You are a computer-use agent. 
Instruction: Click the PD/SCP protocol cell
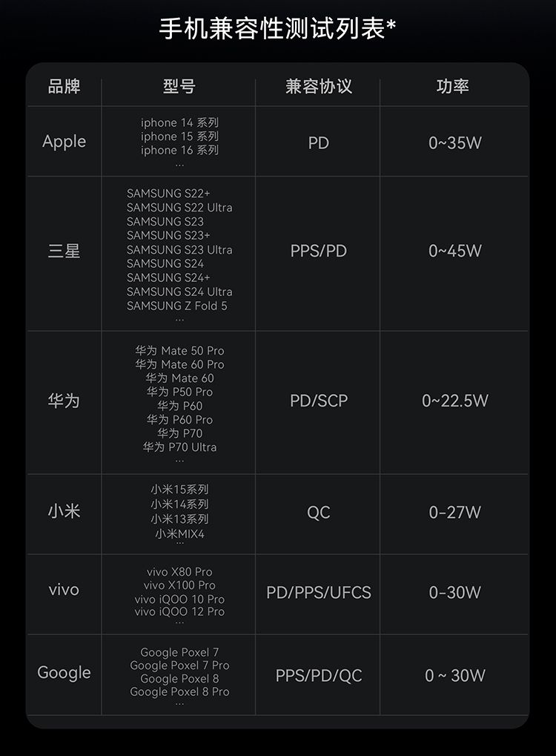[x=318, y=401]
